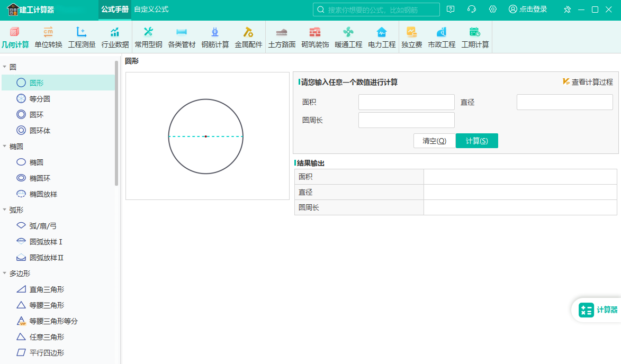The height and width of the screenshot is (364, 621).
Task: Open the floating 计算器 calculator widget
Action: click(x=598, y=310)
